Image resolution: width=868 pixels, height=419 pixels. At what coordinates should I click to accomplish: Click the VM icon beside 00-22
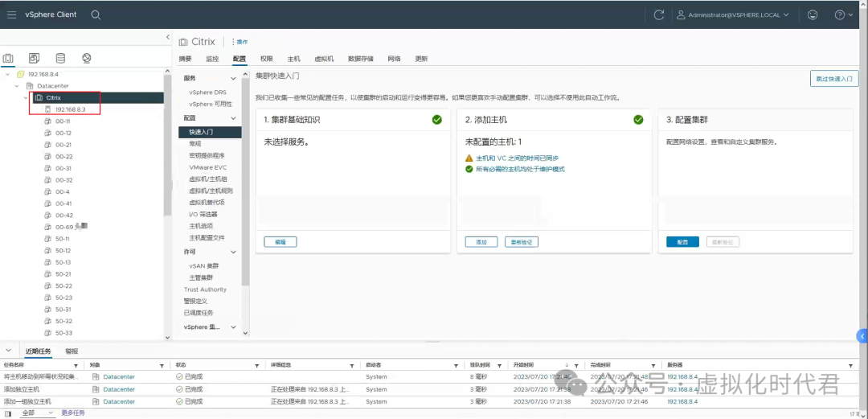pyautogui.click(x=47, y=157)
